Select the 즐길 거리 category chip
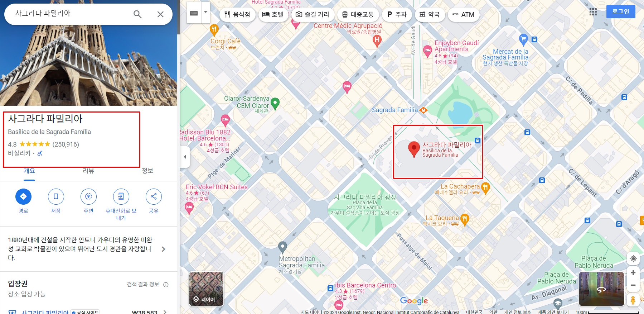The width and height of the screenshot is (644, 314). pos(313,15)
